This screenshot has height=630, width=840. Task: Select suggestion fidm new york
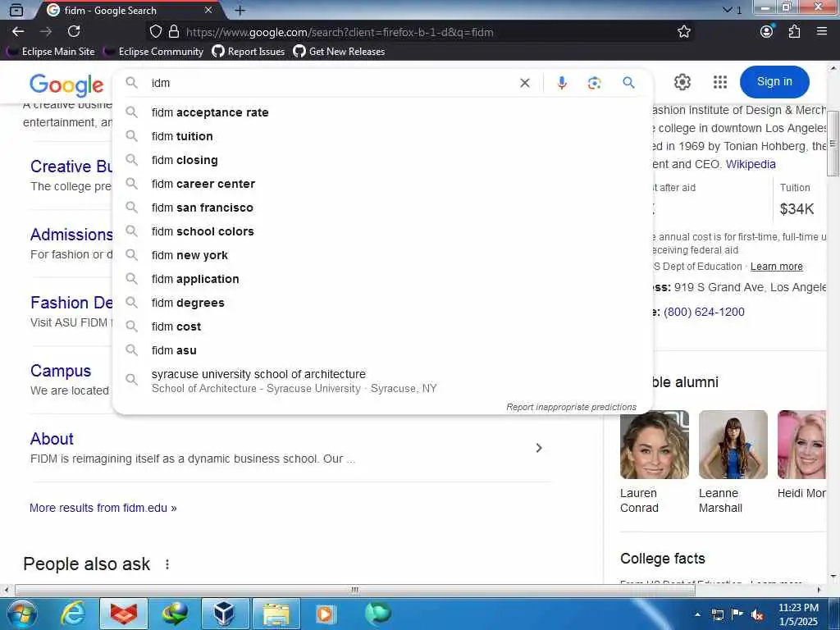[382, 255]
